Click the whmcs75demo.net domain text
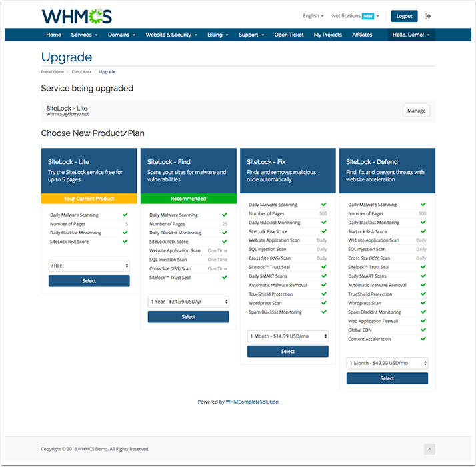Screen dimensions: 476x467 click(67, 114)
